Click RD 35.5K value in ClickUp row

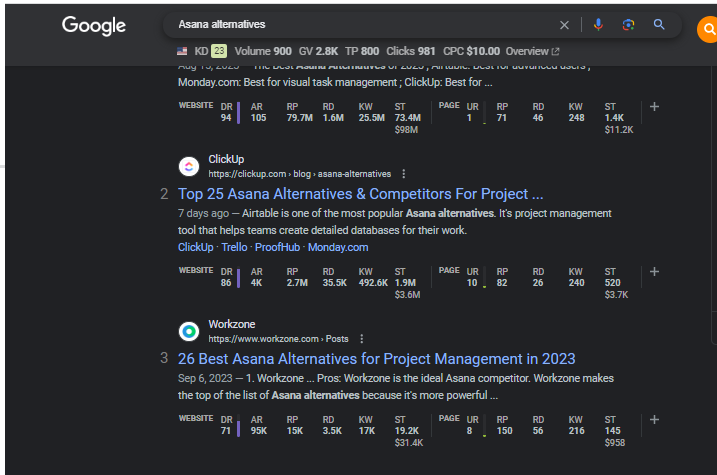(x=335, y=283)
